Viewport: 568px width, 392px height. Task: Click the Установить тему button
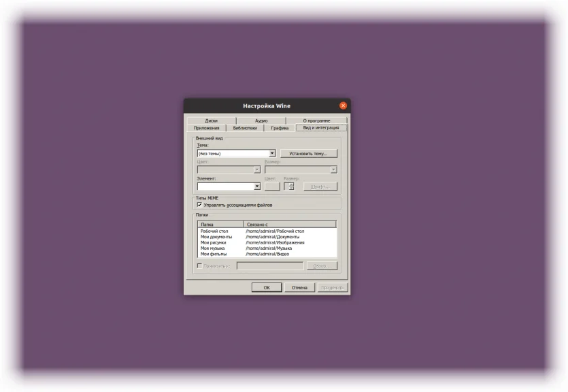(x=308, y=154)
